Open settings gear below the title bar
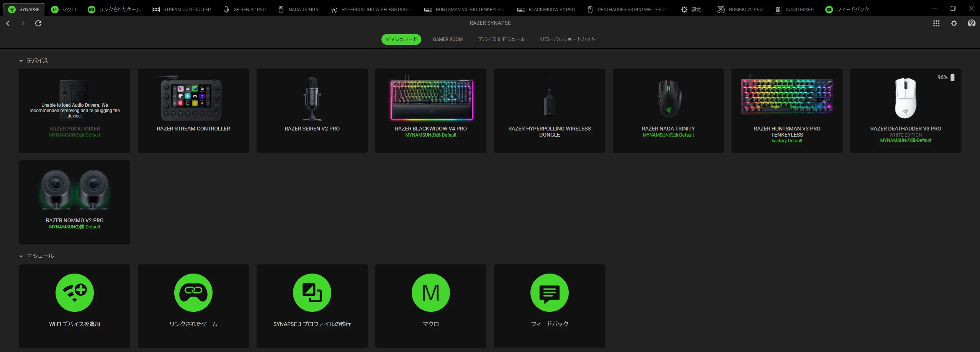Screen dimensions: 980x352 point(954,23)
